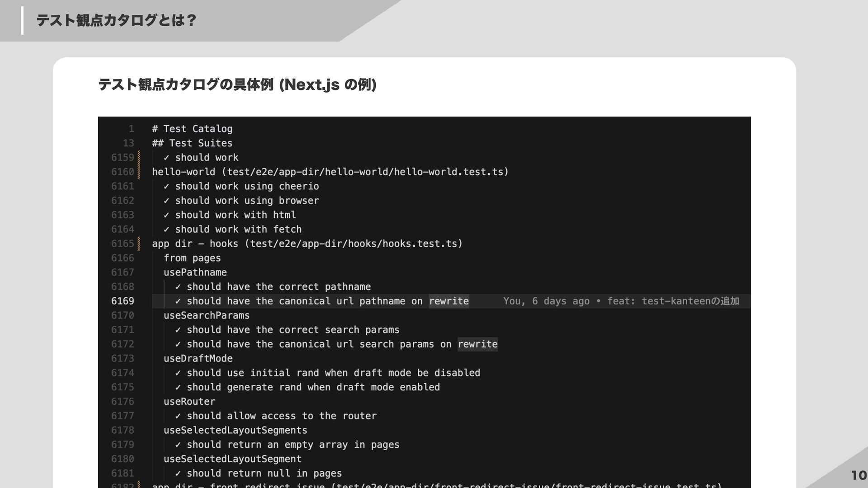Click the 'useDraftMode' line 6173
868x488 pixels.
click(198, 359)
